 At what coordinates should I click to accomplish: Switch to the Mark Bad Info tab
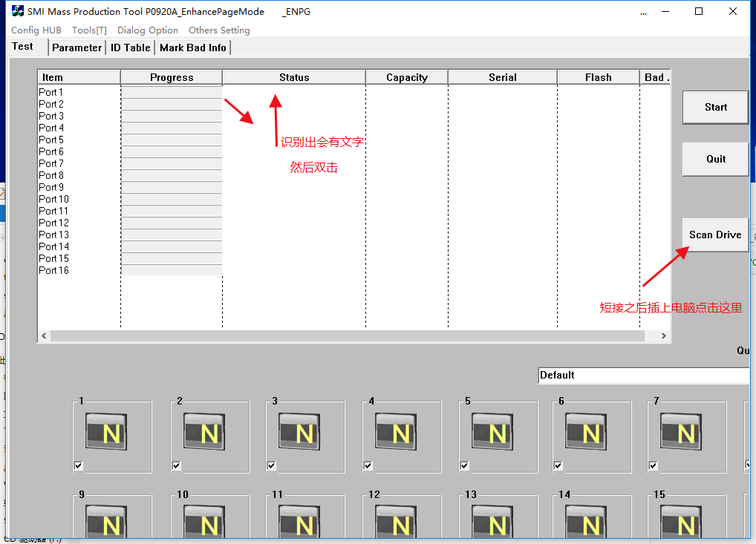click(193, 47)
